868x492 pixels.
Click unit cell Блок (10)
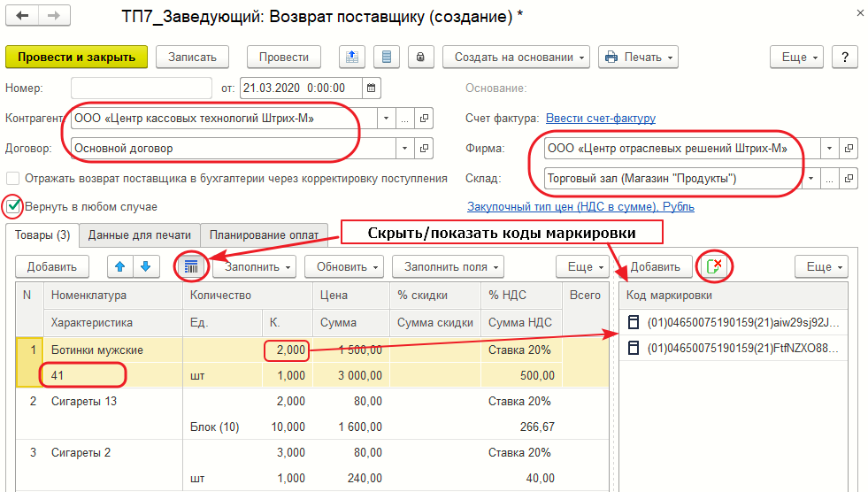tap(223, 427)
